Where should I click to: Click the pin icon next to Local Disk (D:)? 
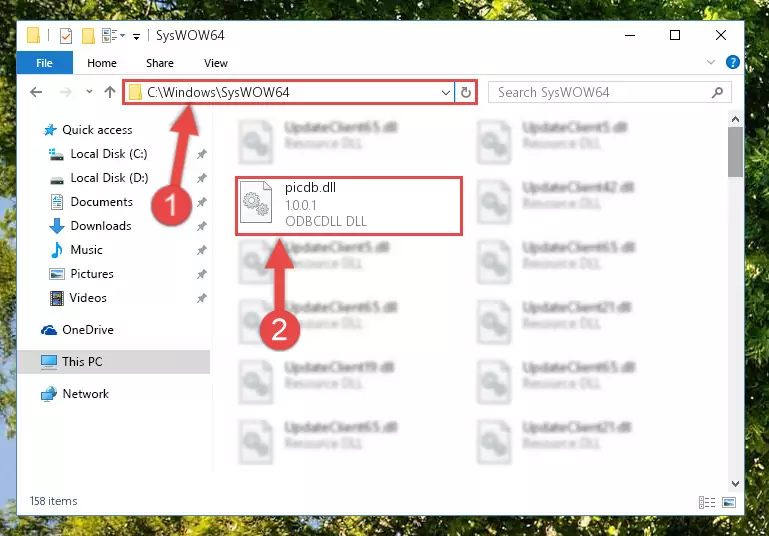pyautogui.click(x=202, y=179)
